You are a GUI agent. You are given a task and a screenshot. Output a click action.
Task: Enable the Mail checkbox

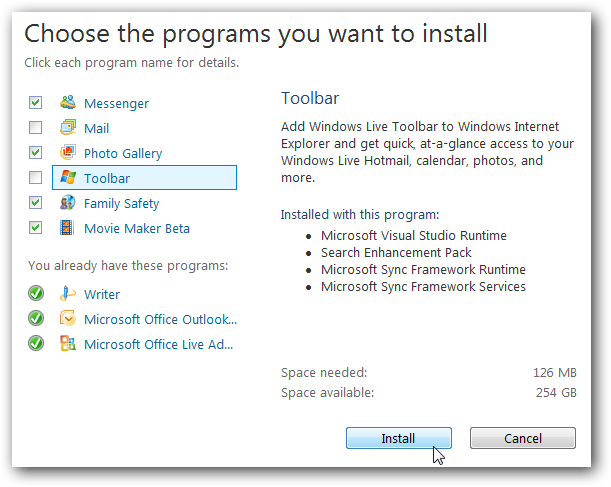pyautogui.click(x=36, y=128)
